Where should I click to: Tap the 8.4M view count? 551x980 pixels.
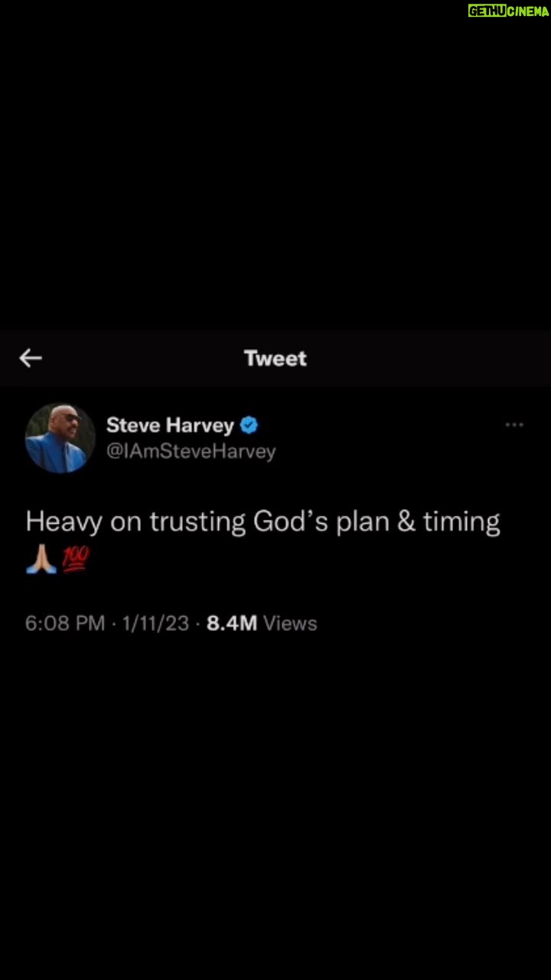tap(232, 623)
